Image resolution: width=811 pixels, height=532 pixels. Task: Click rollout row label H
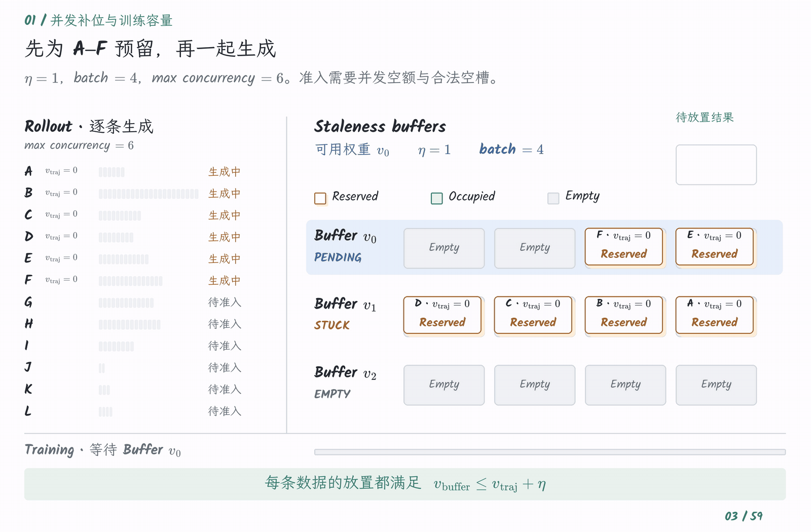(29, 324)
